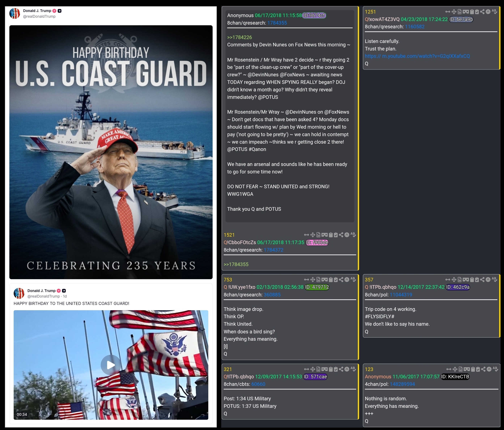Click the verified badge beside the top Donald J. Trump name
The height and width of the screenshot is (430, 504).
[54, 11]
